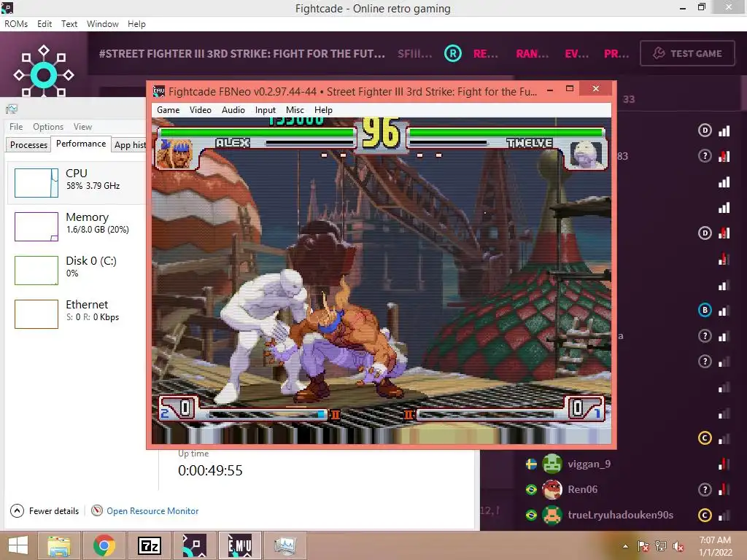Click the Sweden flag next to viggan_9
This screenshot has height=560, width=747.
coord(531,464)
